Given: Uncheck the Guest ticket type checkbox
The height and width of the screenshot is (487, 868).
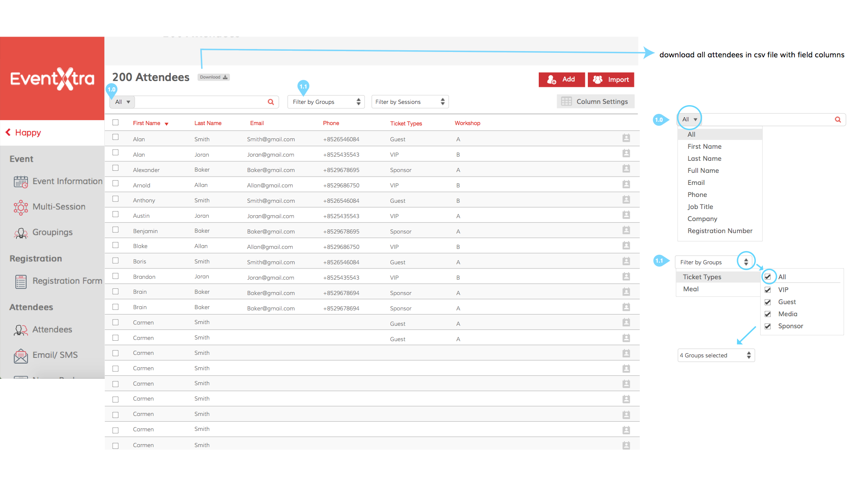Looking at the screenshot, I should [768, 302].
